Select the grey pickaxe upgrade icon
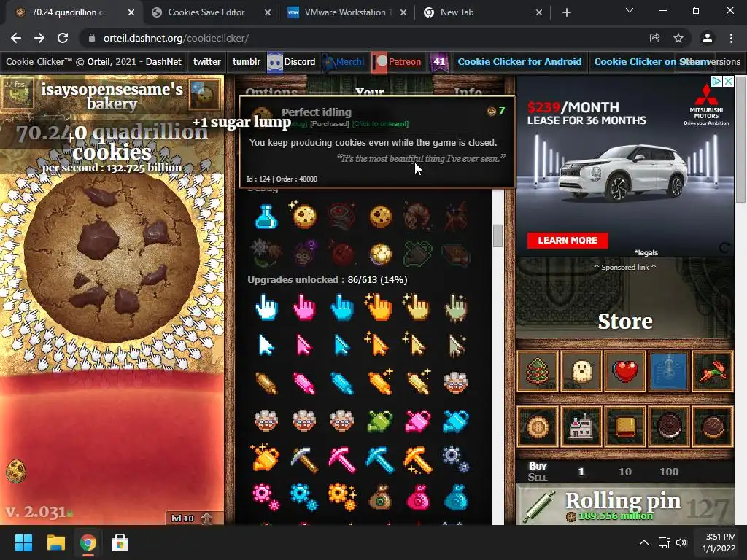747x560 pixels. 304,459
